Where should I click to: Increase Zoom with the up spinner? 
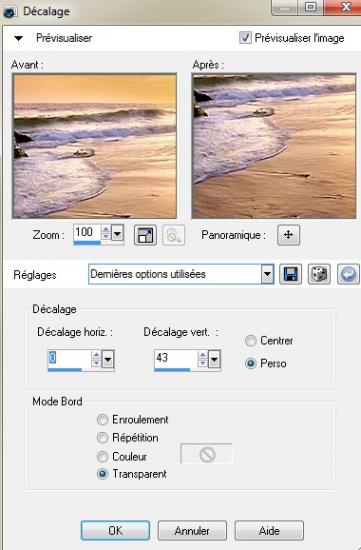click(106, 229)
